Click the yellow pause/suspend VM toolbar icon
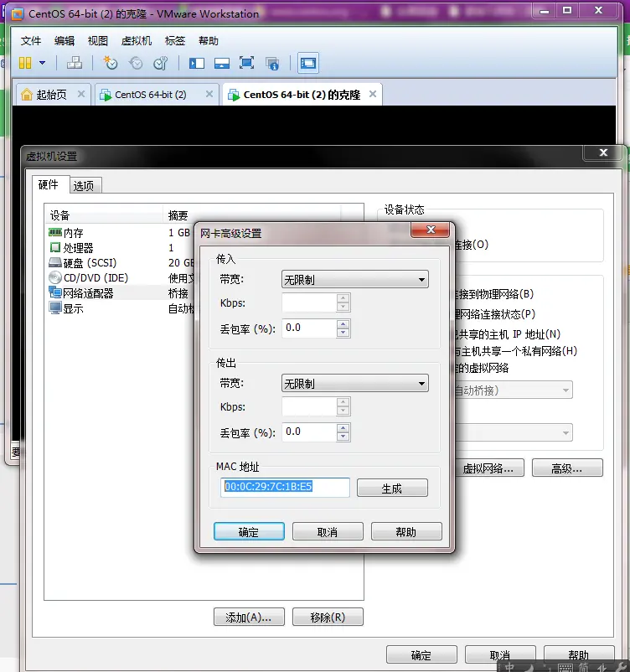This screenshot has width=630, height=672. [x=25, y=63]
